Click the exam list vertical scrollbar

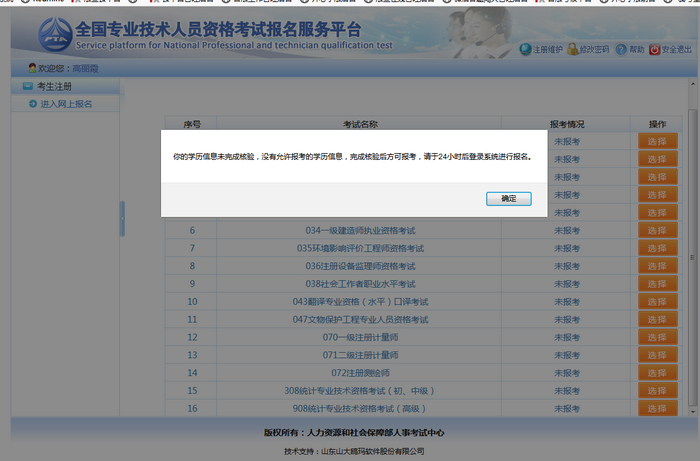click(692, 250)
